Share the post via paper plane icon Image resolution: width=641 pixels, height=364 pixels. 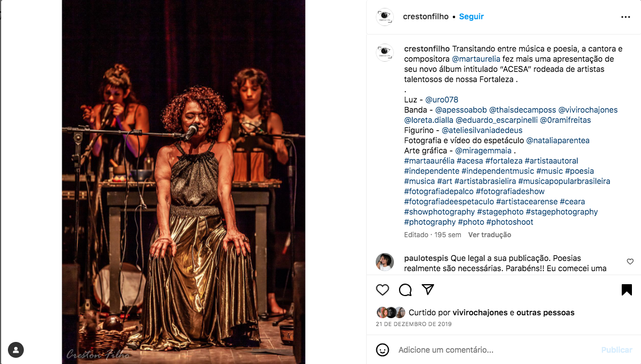click(427, 289)
